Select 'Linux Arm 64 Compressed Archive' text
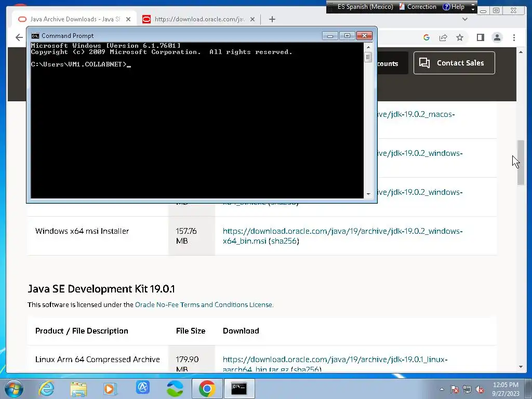 click(97, 360)
